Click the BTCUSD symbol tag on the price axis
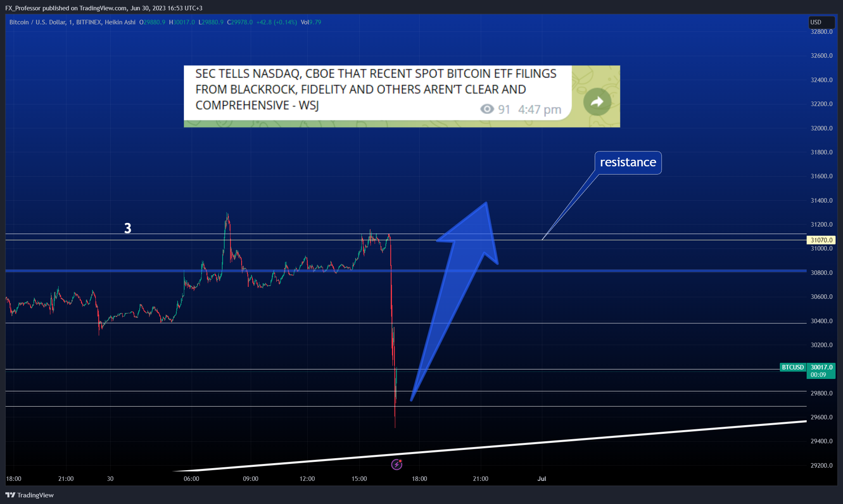Viewport: 843px width, 504px height. [793, 367]
